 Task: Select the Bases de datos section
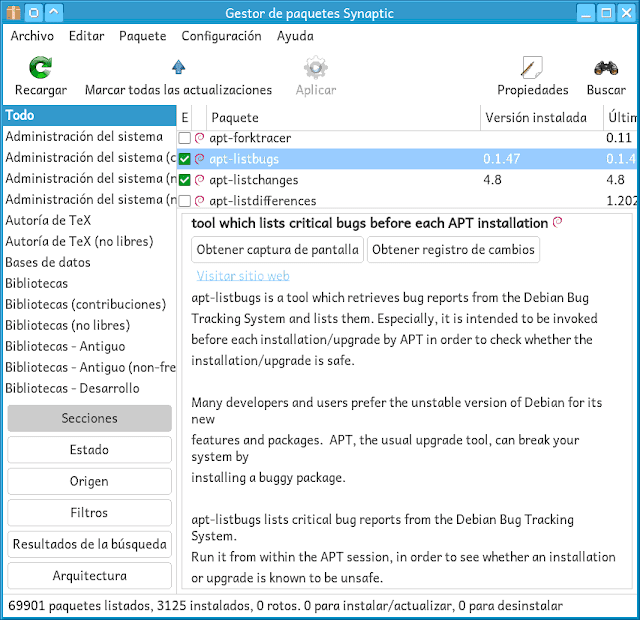coord(89,262)
